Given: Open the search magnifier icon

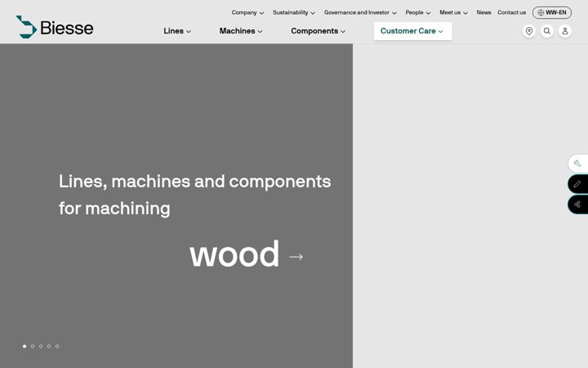Looking at the screenshot, I should pos(547,31).
